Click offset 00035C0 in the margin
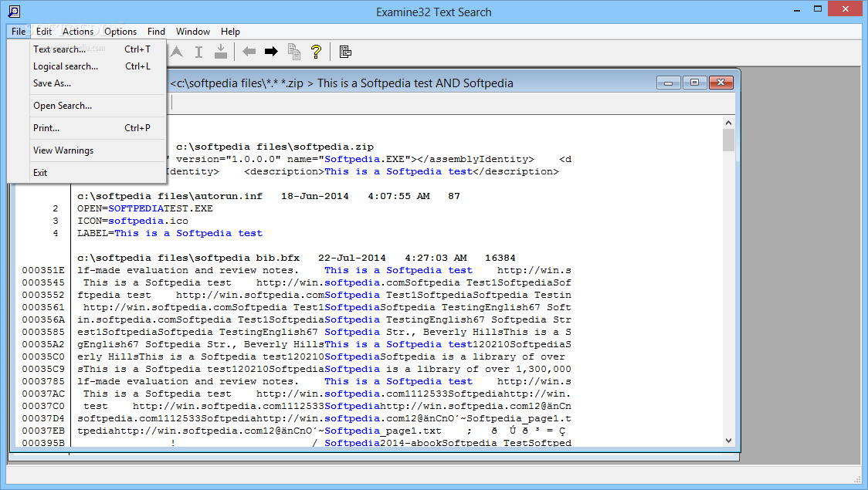 point(43,357)
